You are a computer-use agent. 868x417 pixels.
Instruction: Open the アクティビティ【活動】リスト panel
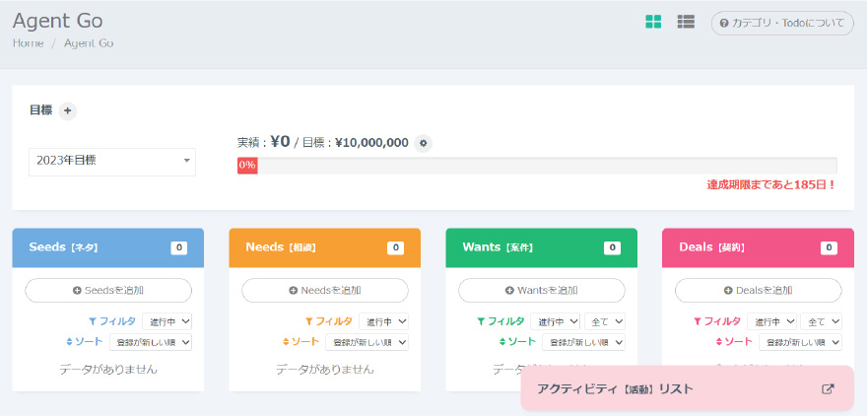coord(615,388)
